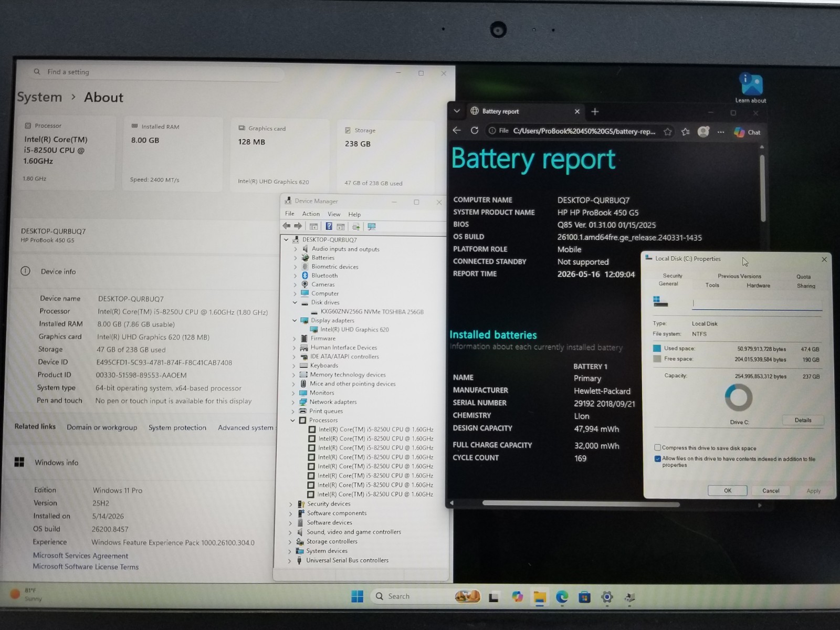This screenshot has width=840, height=630.
Task: Open weather widget showing 81°F Sunny
Action: [26, 594]
